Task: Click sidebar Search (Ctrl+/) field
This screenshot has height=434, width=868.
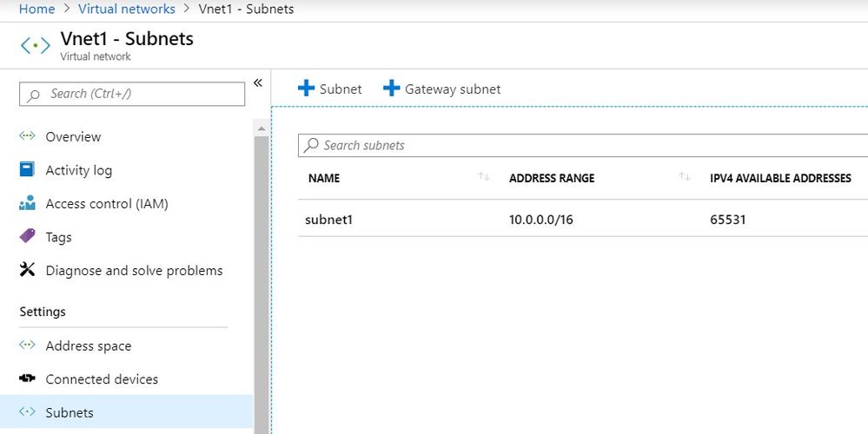Action: [132, 94]
